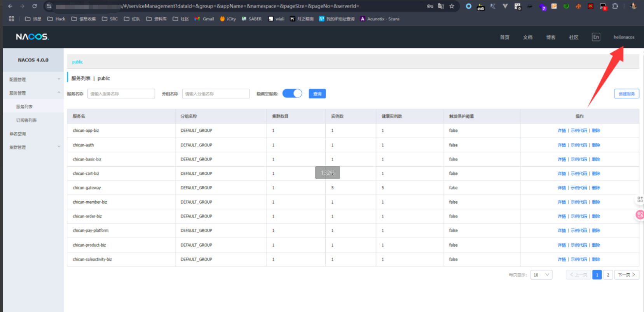Viewport: 644px width, 312px height.
Task: Open the site information icon in address bar
Action: 49,6
